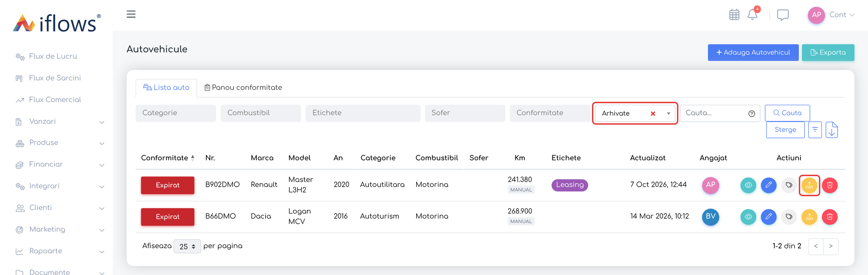This screenshot has width=868, height=275.
Task: Clear the Arhivate filter selection
Action: click(653, 113)
